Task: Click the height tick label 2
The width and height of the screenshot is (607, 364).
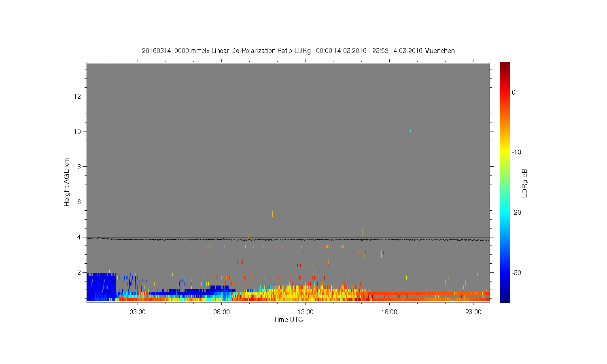Action: point(80,272)
